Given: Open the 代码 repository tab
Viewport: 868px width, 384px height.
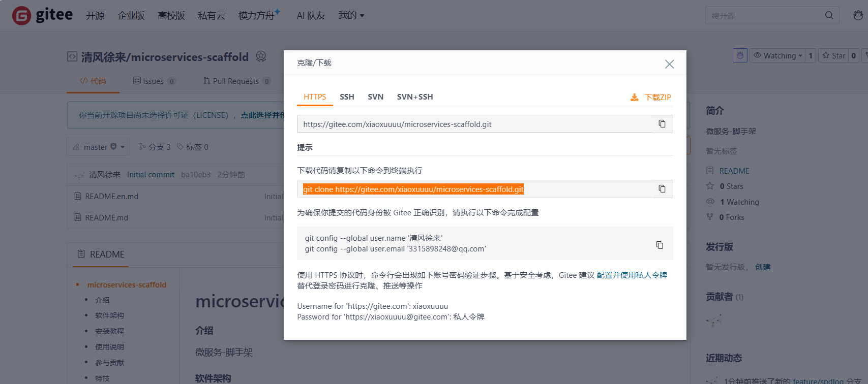Looking at the screenshot, I should [93, 81].
